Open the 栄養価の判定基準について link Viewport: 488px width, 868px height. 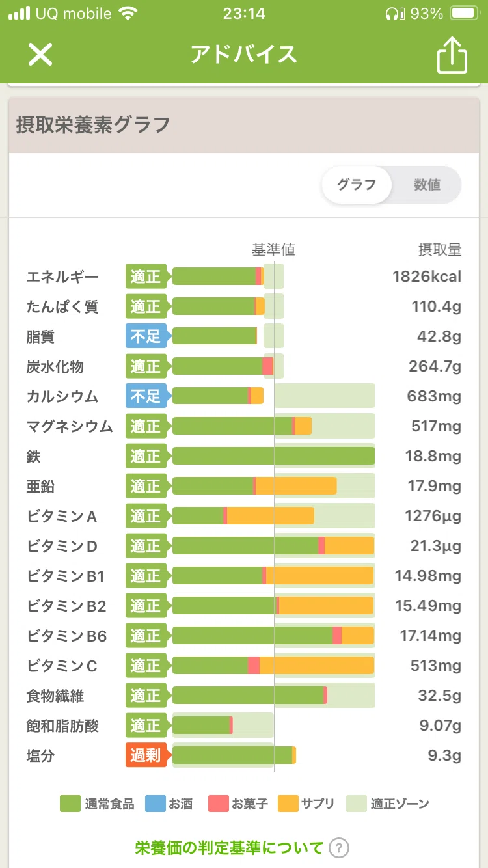229,848
